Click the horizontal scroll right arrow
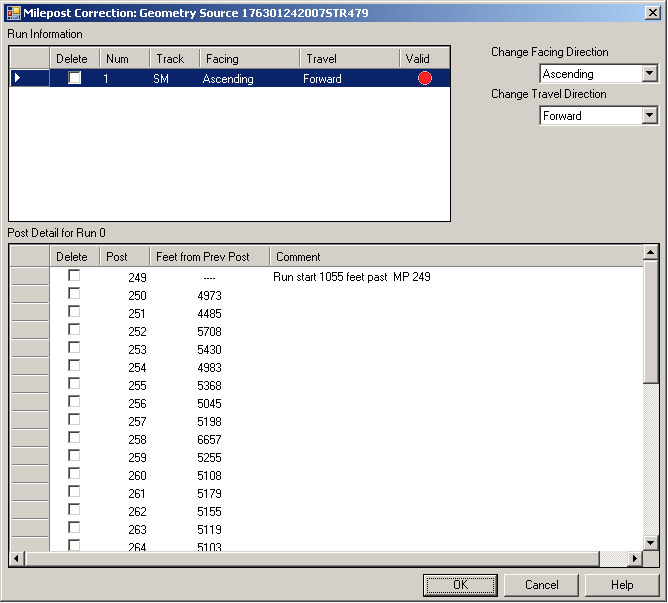 (x=635, y=558)
